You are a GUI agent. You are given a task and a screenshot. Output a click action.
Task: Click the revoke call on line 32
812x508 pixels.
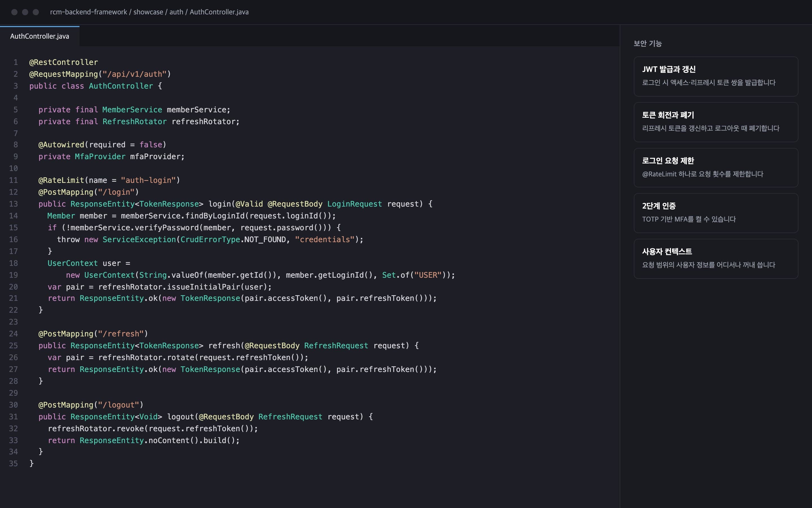(130, 429)
